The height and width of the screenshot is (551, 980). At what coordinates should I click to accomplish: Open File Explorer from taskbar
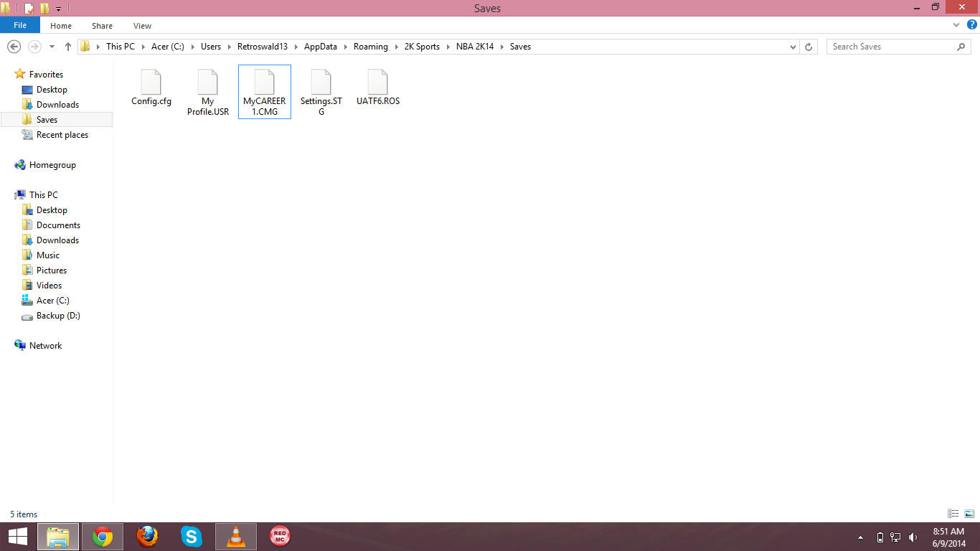tap(59, 537)
